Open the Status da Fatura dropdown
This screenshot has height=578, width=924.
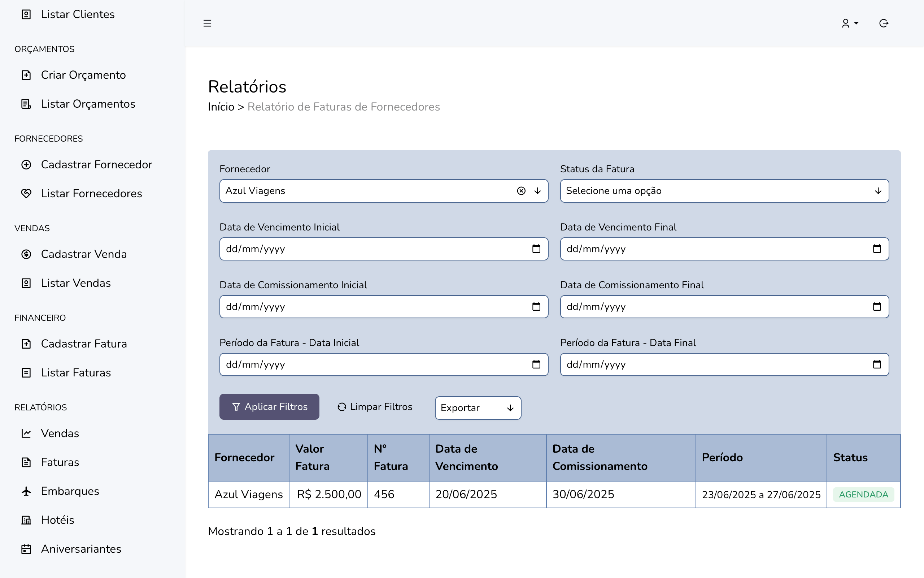[x=724, y=191]
